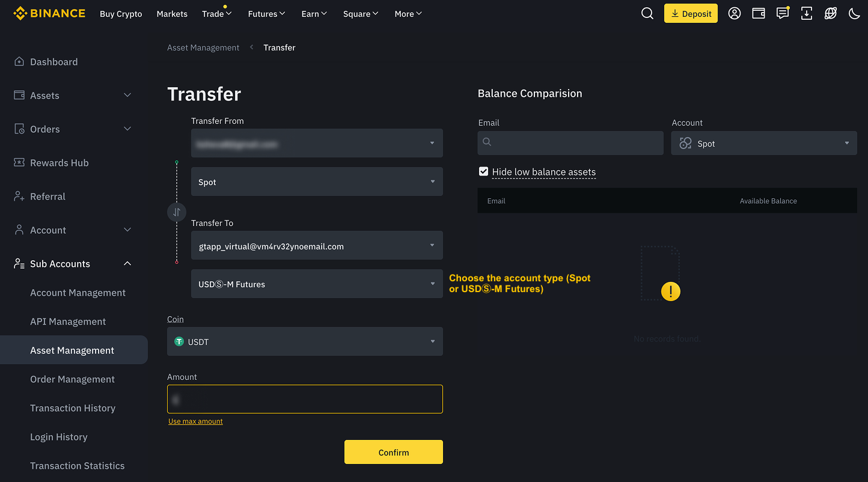Click the search magnifier icon in header
Image resolution: width=868 pixels, height=482 pixels.
coord(647,14)
